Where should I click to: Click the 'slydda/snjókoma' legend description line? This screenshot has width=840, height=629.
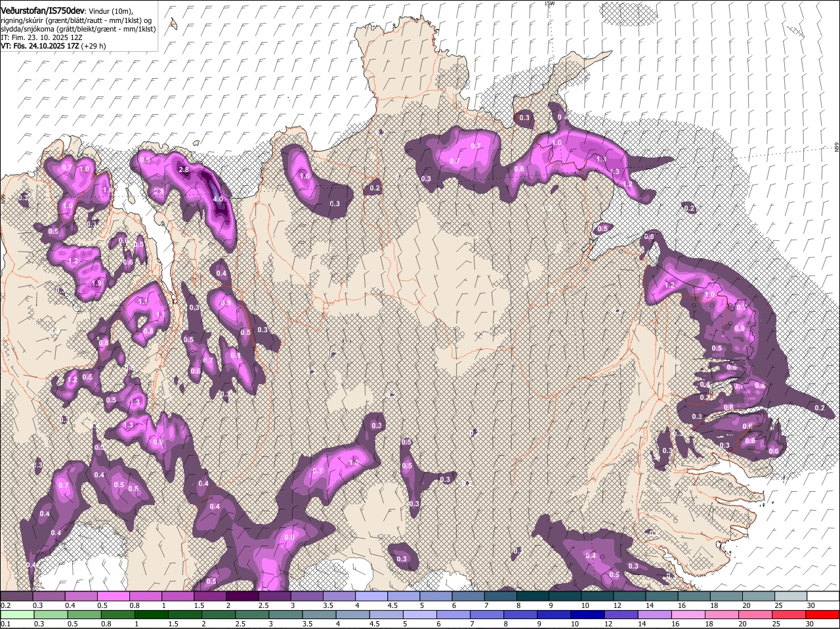pyautogui.click(x=77, y=29)
